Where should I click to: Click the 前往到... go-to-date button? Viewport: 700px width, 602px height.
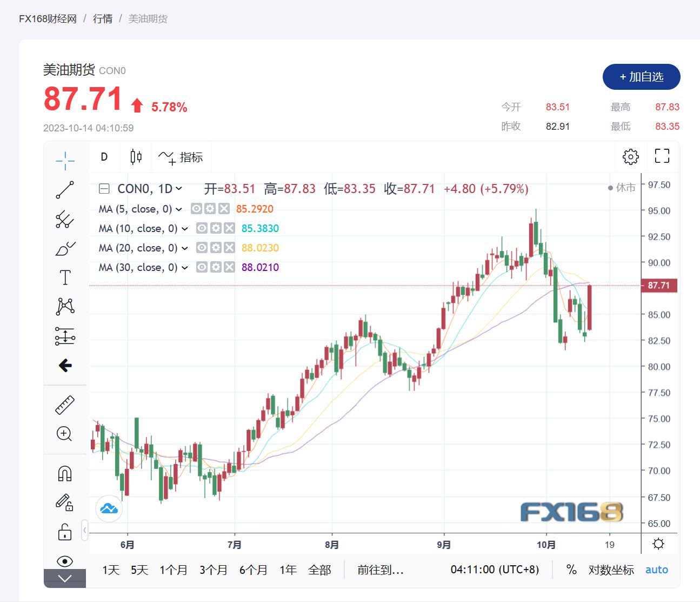tap(381, 570)
